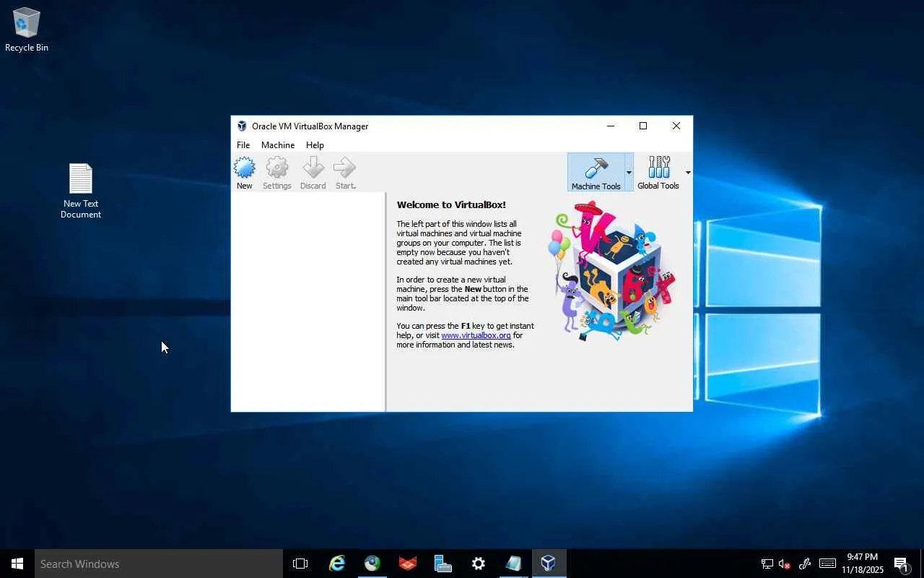Select the Recycle Bin desktop icon
Image resolution: width=924 pixels, height=578 pixels.
(x=27, y=30)
